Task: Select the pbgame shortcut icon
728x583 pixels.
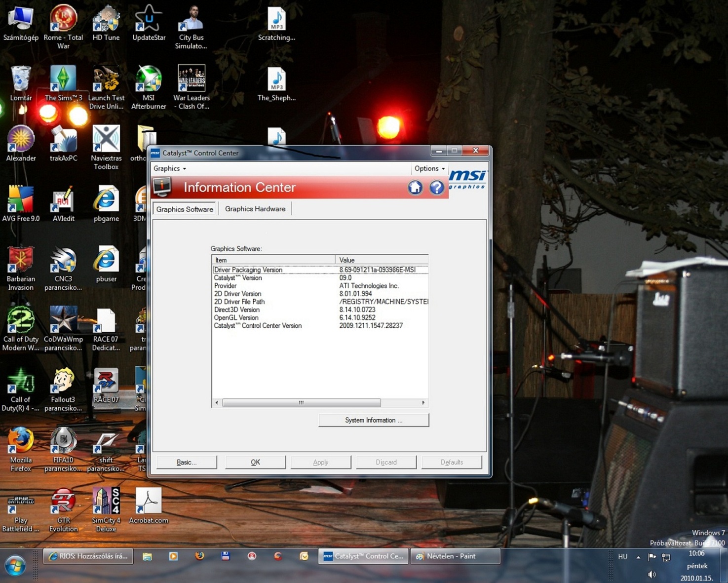Action: [106, 204]
